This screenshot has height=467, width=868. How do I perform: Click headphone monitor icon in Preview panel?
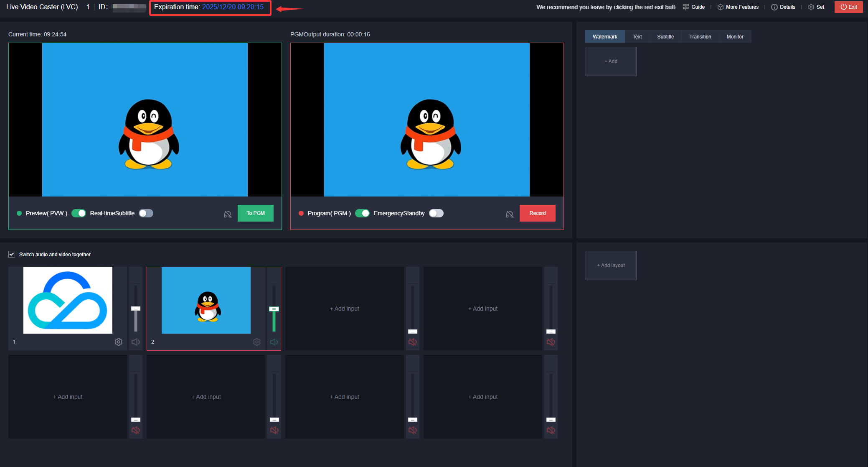click(x=228, y=214)
